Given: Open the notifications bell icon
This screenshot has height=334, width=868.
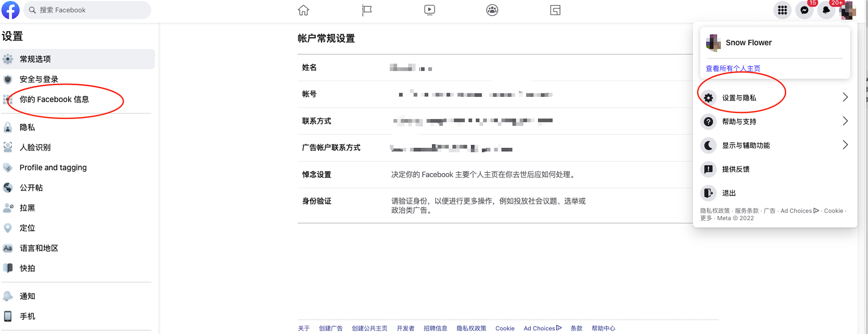Looking at the screenshot, I should [827, 10].
